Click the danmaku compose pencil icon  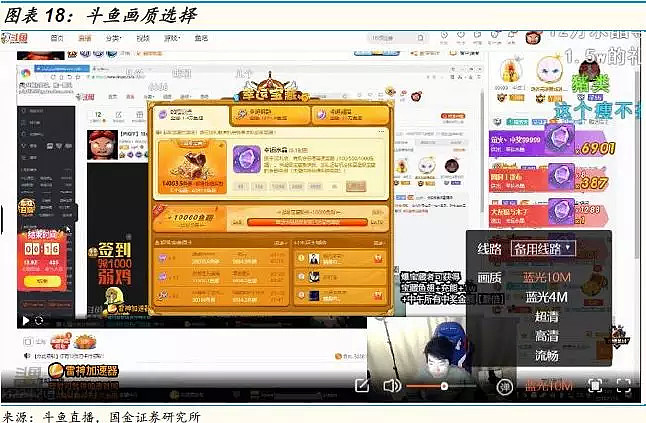click(x=362, y=386)
